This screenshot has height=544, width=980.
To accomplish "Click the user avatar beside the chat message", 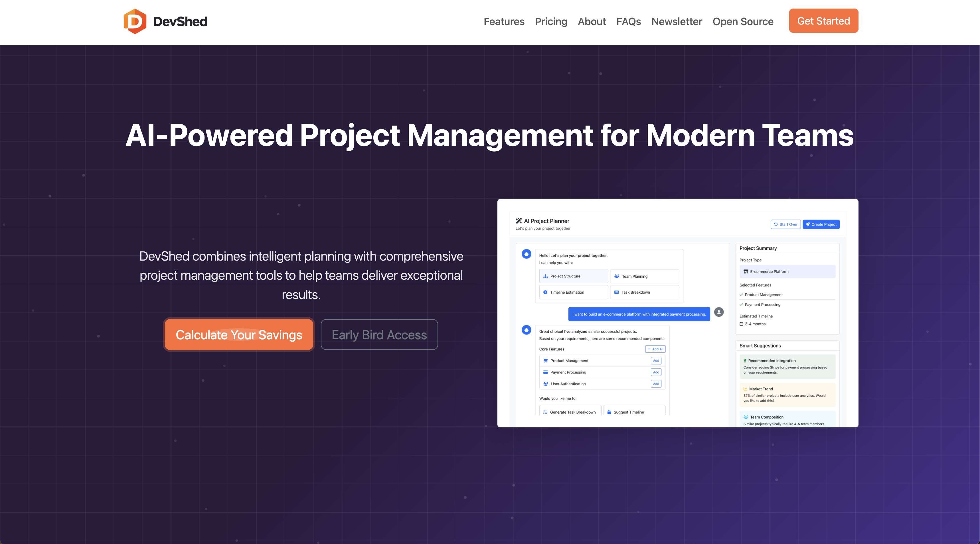I will click(719, 312).
